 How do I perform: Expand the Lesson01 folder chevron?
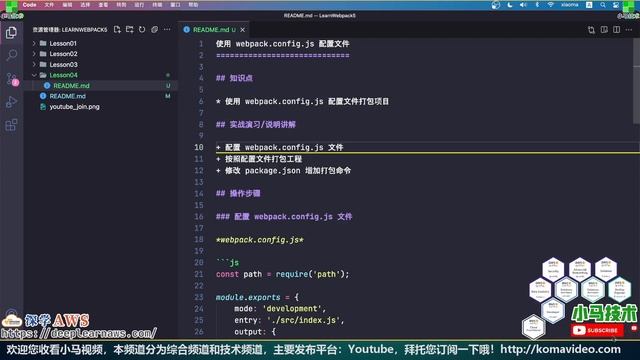(x=34, y=43)
